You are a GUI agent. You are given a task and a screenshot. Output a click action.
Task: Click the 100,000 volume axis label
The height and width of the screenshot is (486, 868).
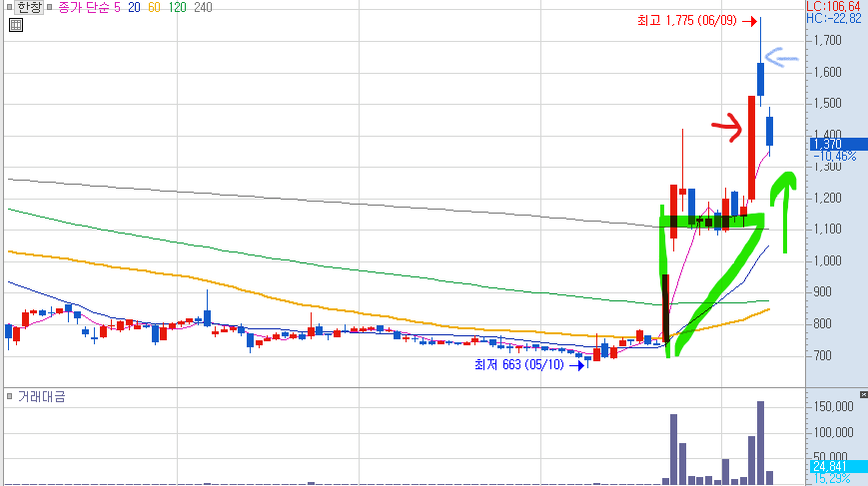833,432
